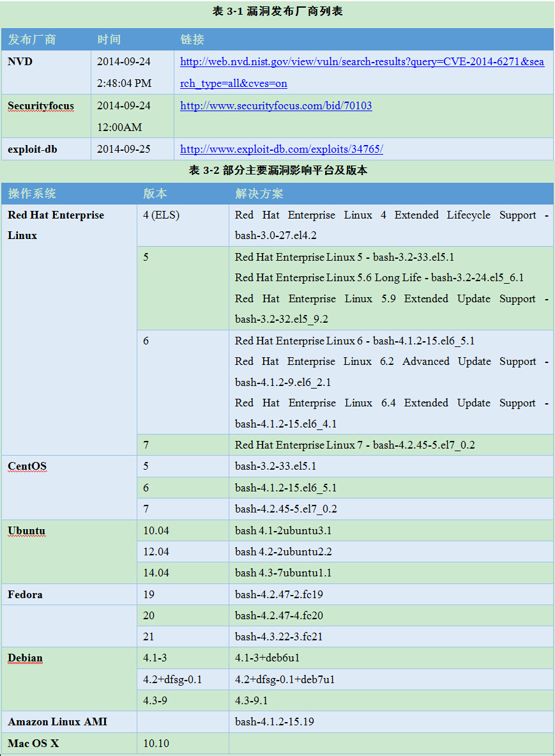Viewport: 555px width, 756px height.
Task: Click the 表 3-2 table title
Action: tap(278, 170)
